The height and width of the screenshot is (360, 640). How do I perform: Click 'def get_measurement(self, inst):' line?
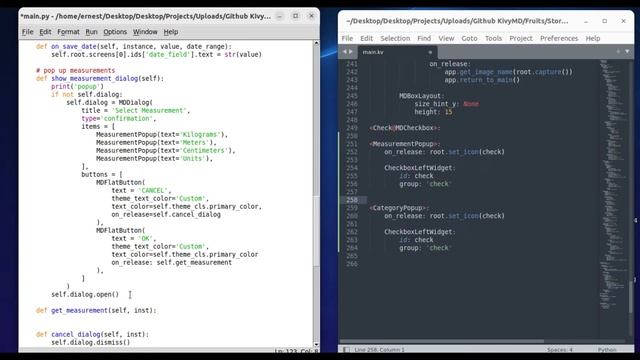coord(96,311)
